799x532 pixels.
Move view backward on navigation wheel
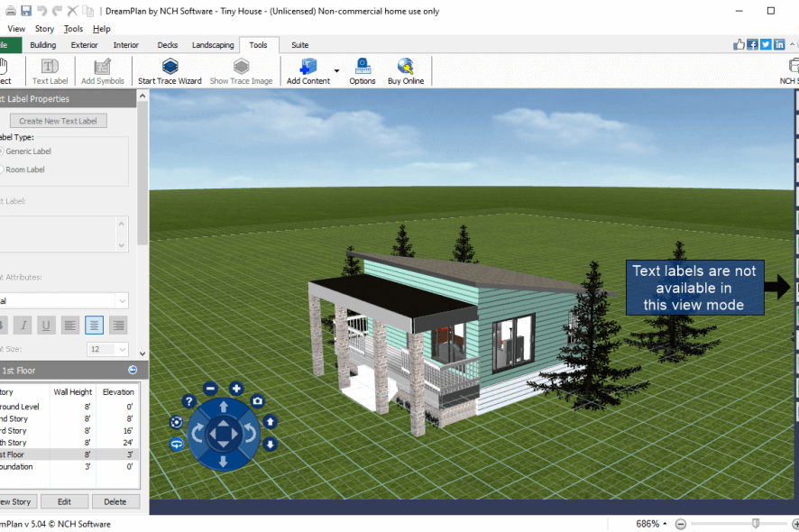point(223,462)
